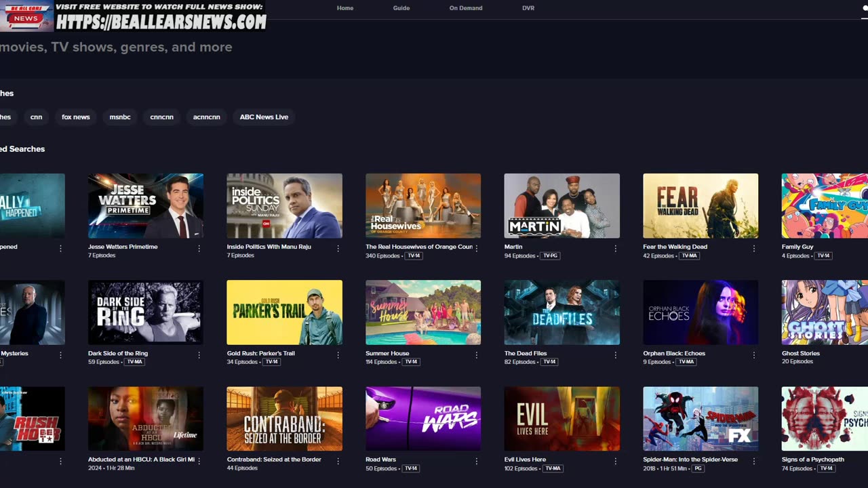Viewport: 868px width, 488px height.
Task: Click "94 Episodes" under Martin
Action: coord(519,256)
